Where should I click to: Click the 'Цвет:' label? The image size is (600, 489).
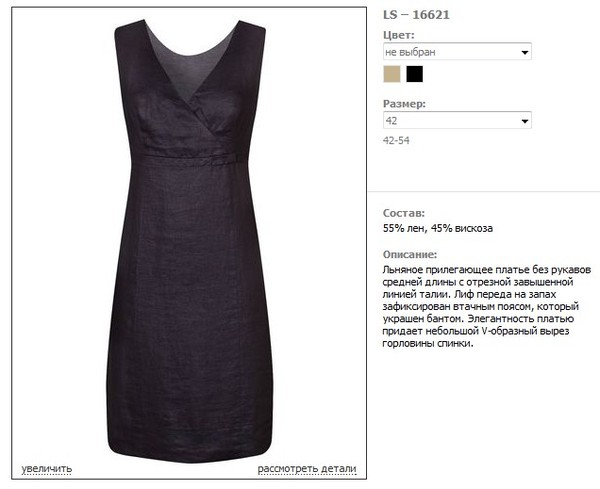399,35
